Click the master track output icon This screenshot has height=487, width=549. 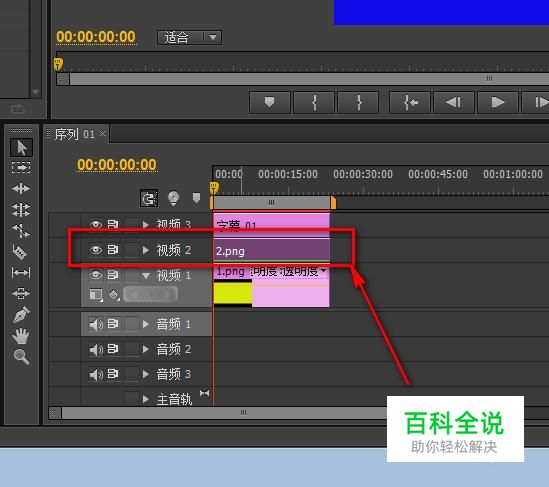[x=204, y=393]
